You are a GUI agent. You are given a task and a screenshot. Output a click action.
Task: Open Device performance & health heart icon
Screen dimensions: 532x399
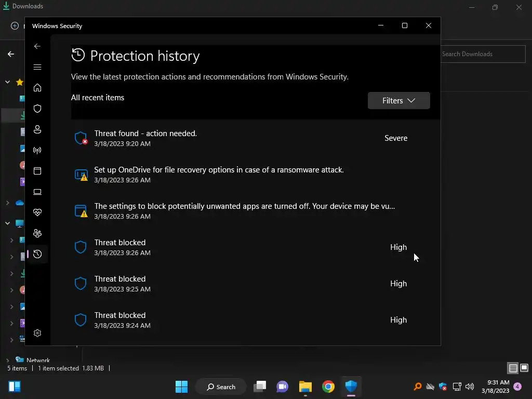point(37,212)
